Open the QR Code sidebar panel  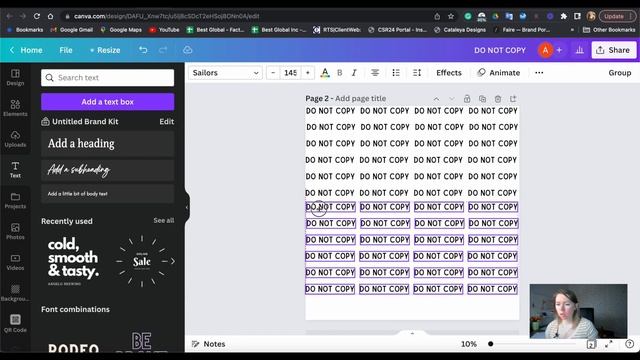coord(15,323)
